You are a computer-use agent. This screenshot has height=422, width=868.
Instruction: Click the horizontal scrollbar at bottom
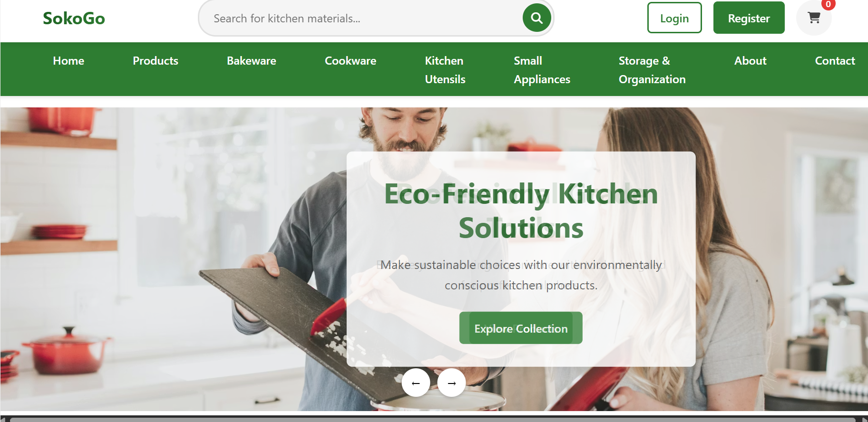(433, 419)
